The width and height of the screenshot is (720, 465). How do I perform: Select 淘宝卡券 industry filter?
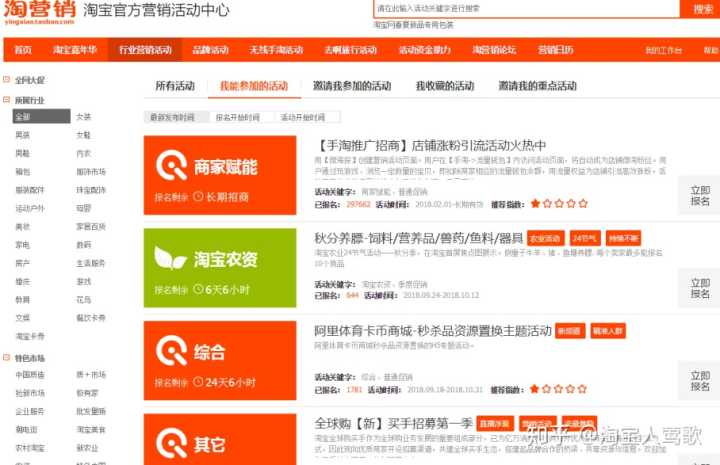coord(30,336)
